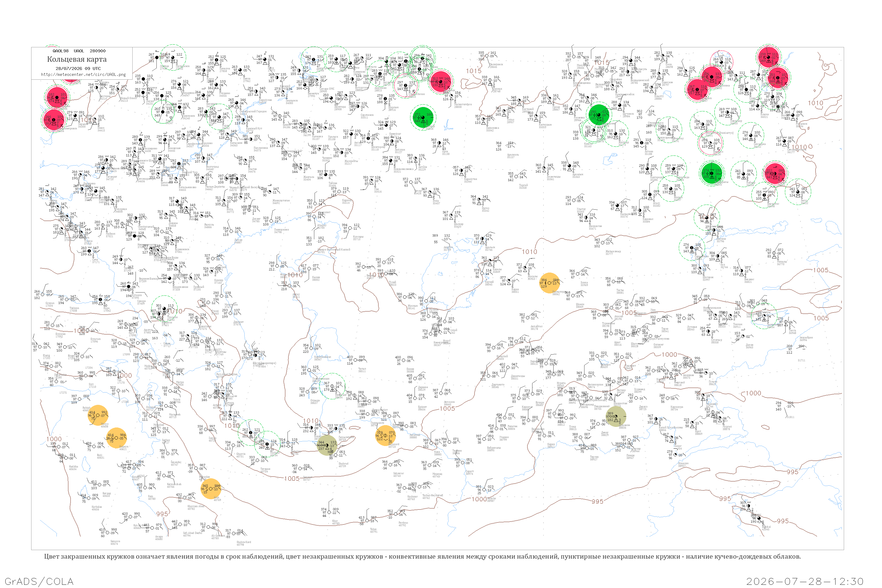Select the "Таганрог" station label
The width and height of the screenshot is (882, 588).
(112, 177)
